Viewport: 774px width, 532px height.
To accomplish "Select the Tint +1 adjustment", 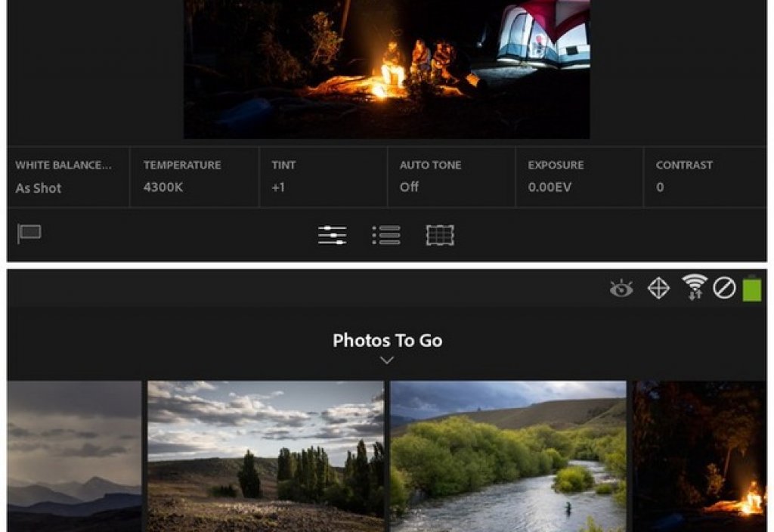I will tap(323, 177).
